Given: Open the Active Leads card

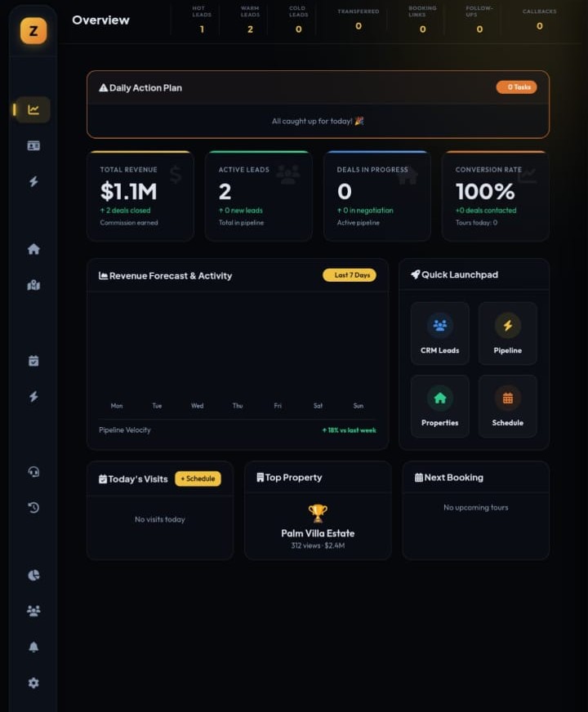Looking at the screenshot, I should 259,196.
